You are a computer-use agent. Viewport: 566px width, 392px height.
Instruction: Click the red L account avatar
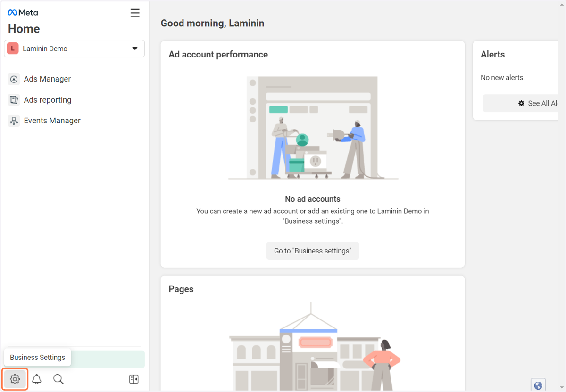[13, 49]
